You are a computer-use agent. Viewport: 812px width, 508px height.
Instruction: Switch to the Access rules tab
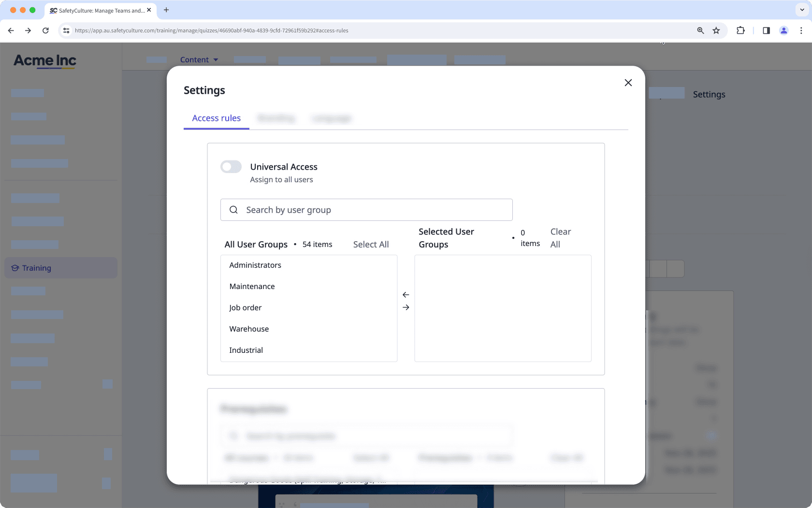216,118
